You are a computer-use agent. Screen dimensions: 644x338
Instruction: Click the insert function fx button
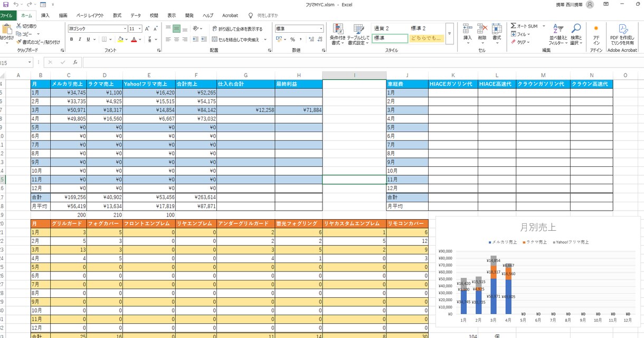[75, 62]
